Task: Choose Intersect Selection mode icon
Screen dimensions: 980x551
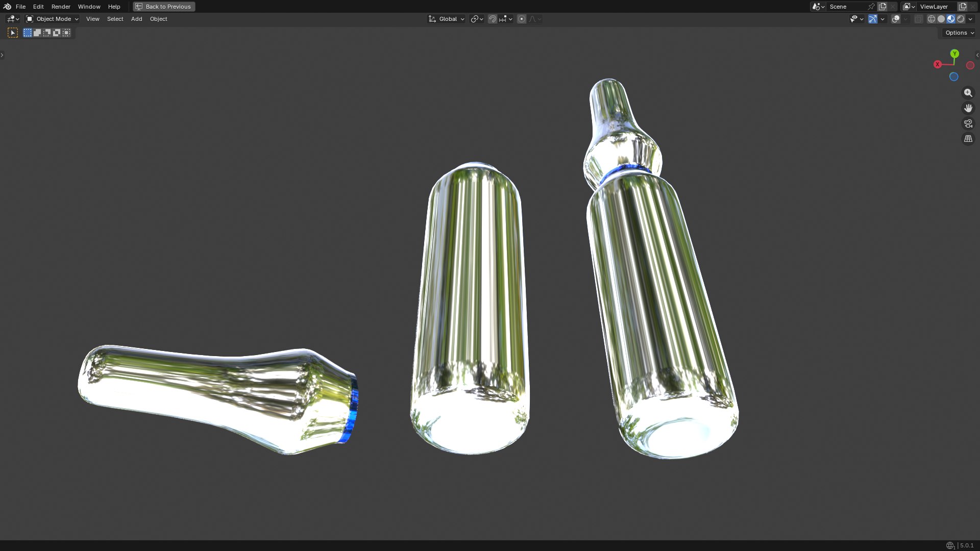Action: click(66, 33)
